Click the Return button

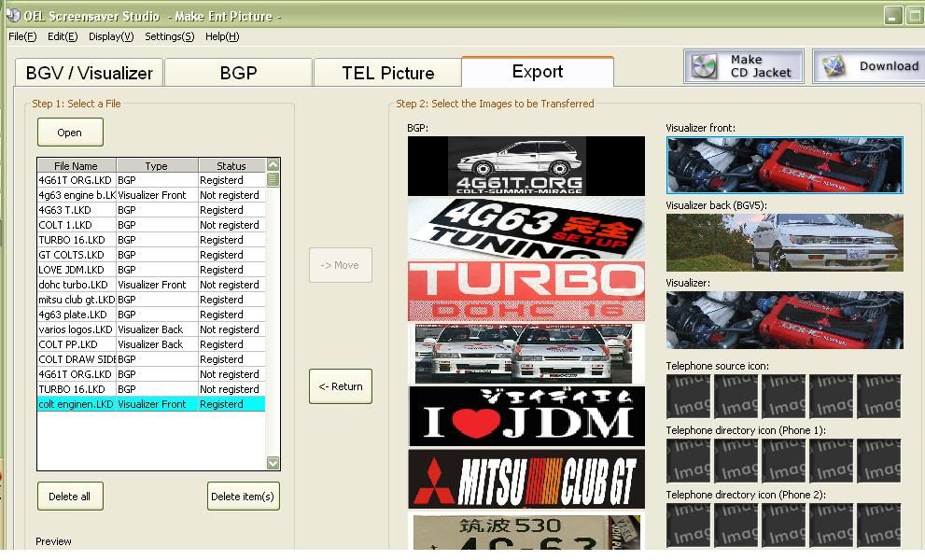click(341, 386)
